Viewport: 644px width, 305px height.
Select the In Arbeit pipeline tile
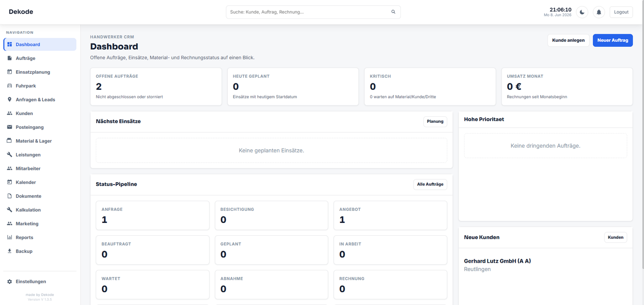click(x=390, y=250)
